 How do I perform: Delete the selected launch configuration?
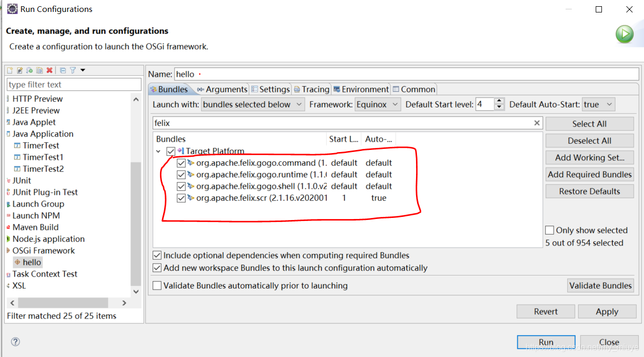point(49,70)
